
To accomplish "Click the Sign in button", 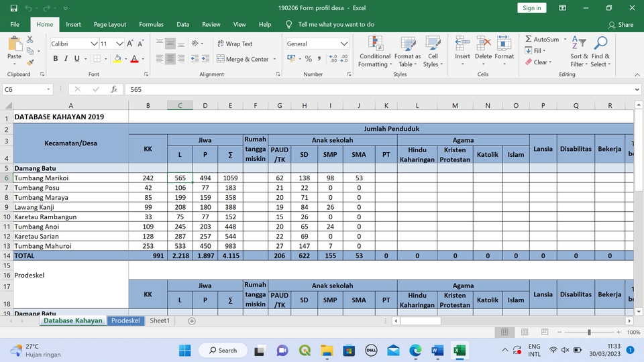I will tap(531, 8).
